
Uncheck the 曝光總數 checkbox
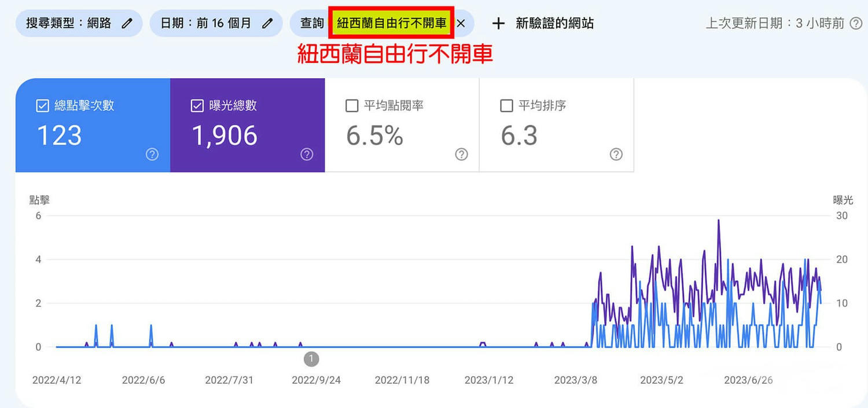click(197, 105)
